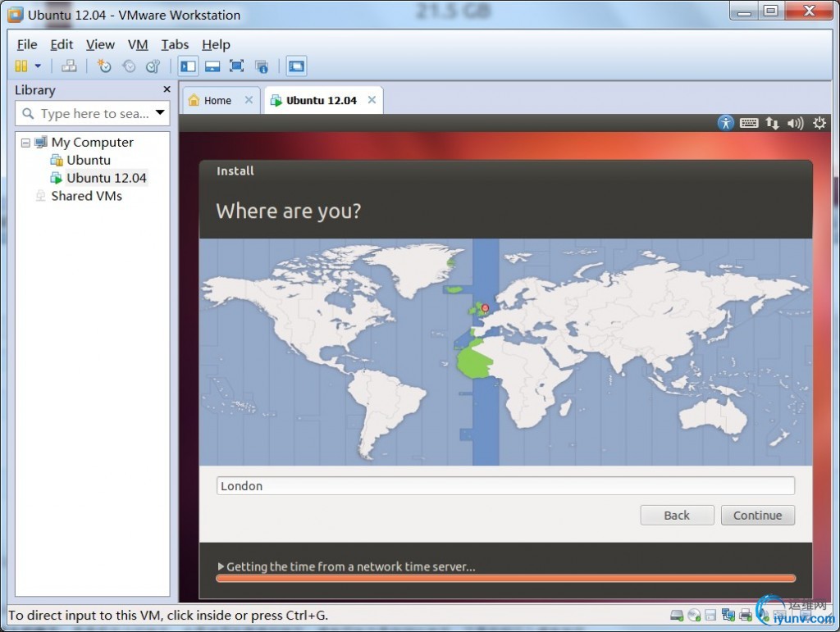Click the Send Ctrl+Alt+Del toolbar icon
This screenshot has width=840, height=632.
[69, 66]
